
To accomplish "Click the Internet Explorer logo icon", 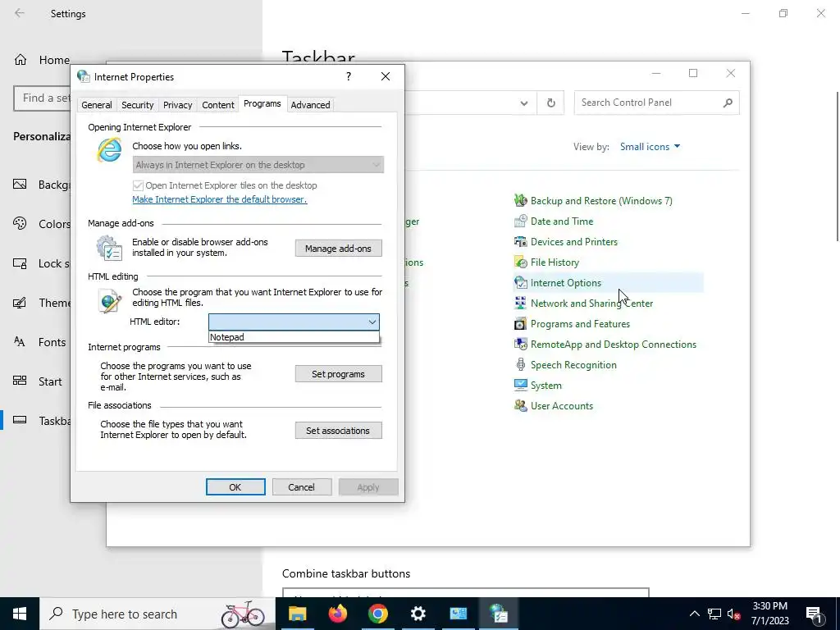I will pos(109,149).
